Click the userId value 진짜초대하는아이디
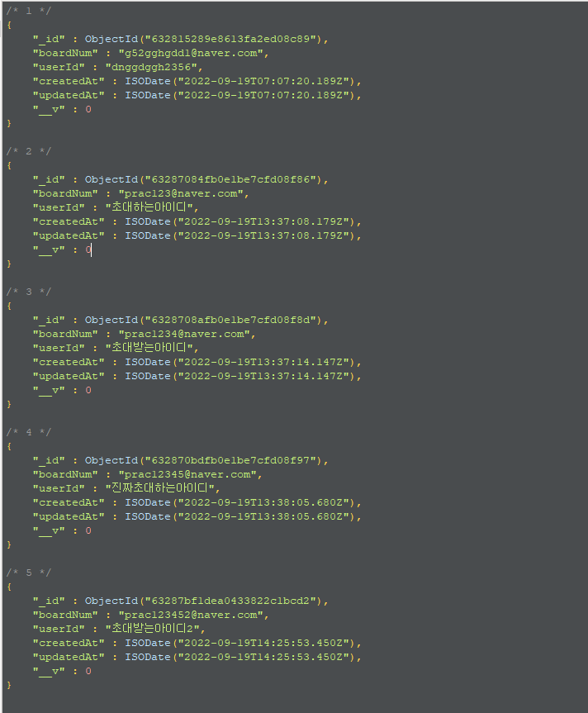 coord(160,488)
